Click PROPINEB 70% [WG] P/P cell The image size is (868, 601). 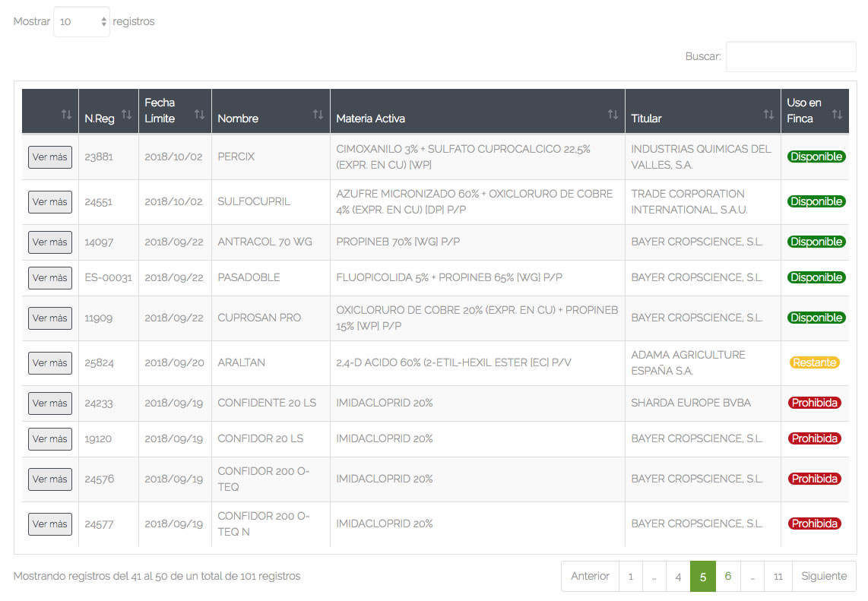click(398, 242)
